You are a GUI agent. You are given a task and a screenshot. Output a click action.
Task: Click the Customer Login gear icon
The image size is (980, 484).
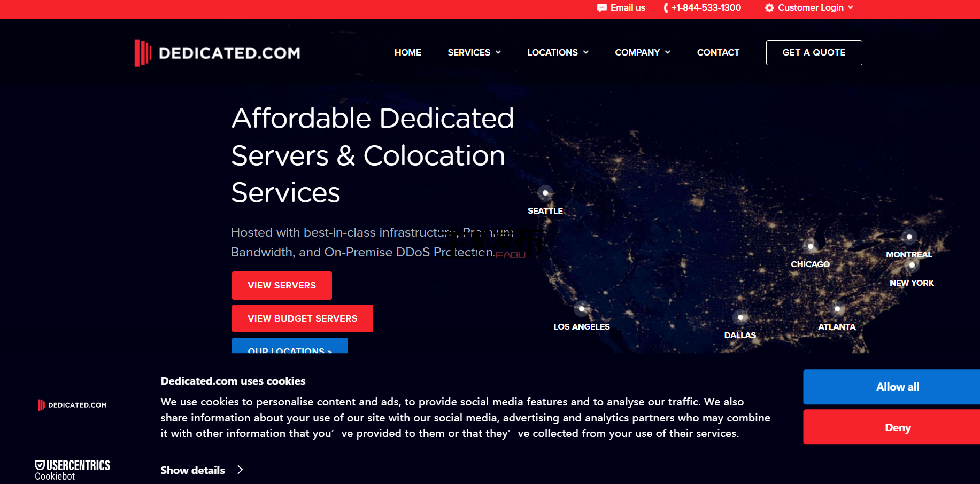(769, 8)
